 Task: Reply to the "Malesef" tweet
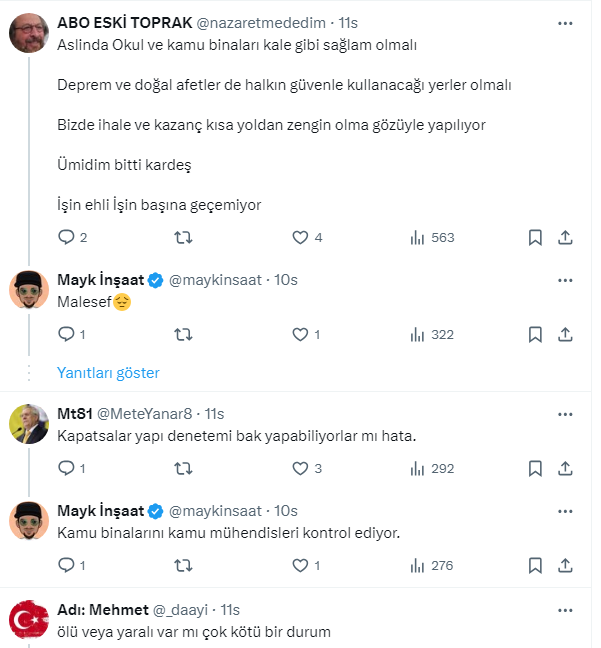point(67,334)
